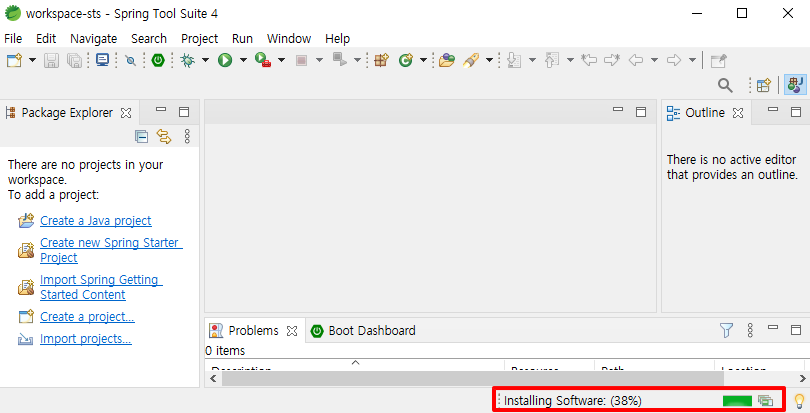The width and height of the screenshot is (810, 413).
Task: Expand the Back history dropdown arrow
Action: pyautogui.click(x=654, y=60)
